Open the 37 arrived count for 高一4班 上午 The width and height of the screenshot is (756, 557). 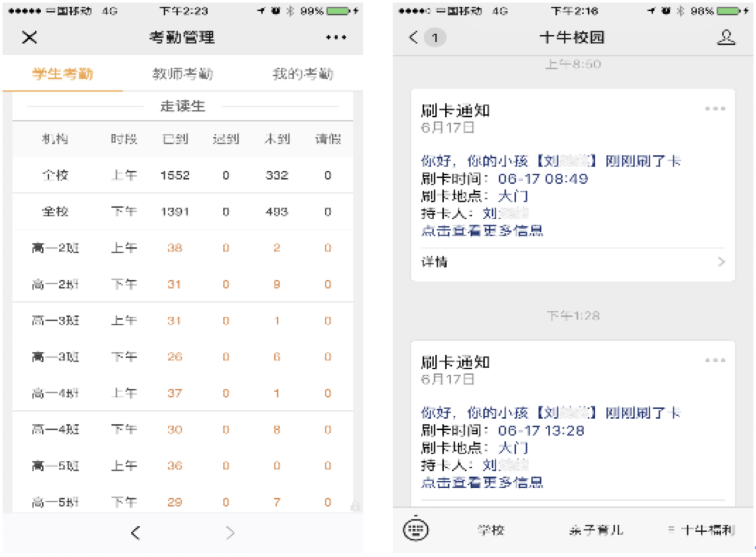[x=174, y=393]
